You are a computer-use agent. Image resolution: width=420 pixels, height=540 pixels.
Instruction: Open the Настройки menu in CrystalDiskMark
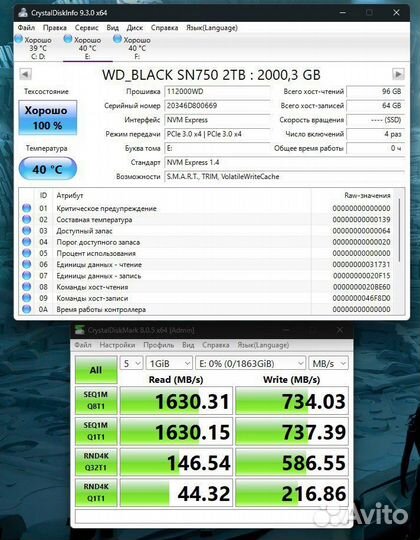point(117,345)
